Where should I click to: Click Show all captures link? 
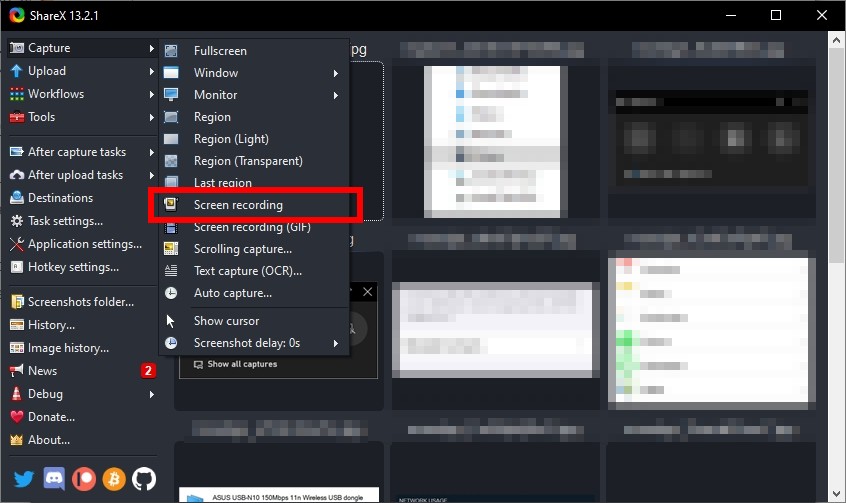(x=235, y=364)
